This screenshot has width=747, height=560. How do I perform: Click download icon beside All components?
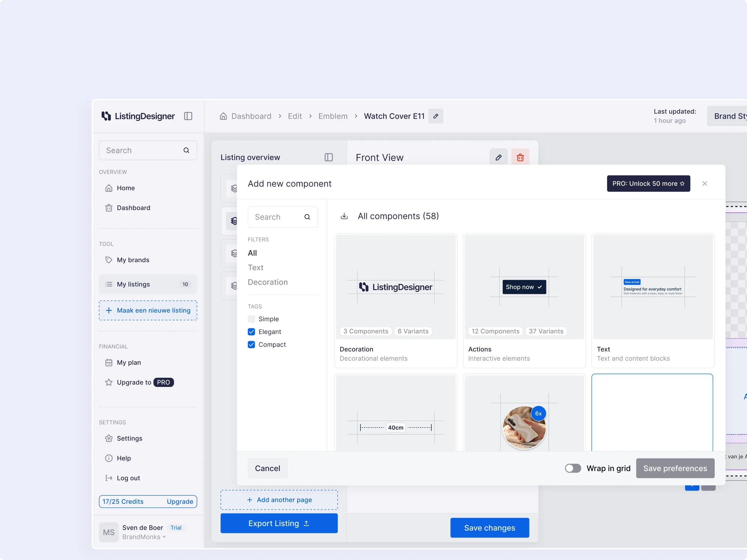(x=344, y=216)
